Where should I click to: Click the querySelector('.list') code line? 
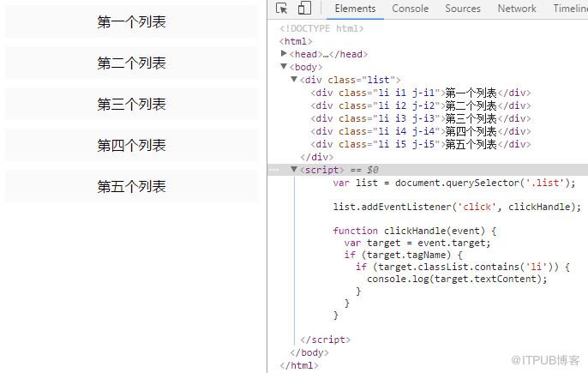tap(453, 183)
